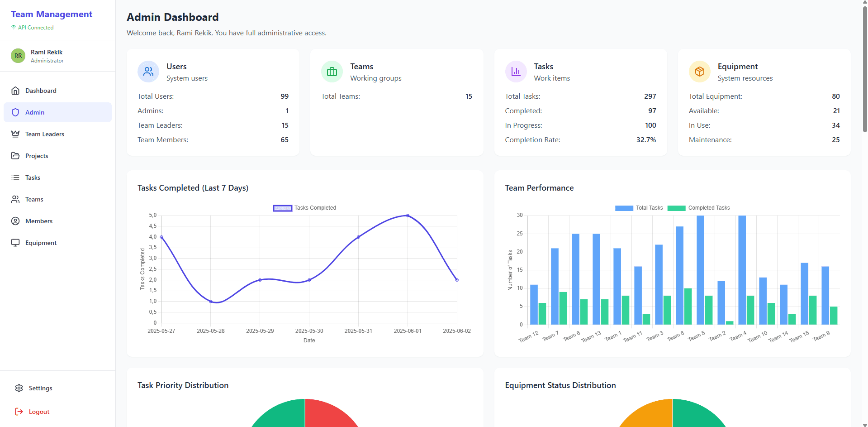Click the page's vertical scrollbar thumb
The image size is (868, 427).
tap(865, 68)
